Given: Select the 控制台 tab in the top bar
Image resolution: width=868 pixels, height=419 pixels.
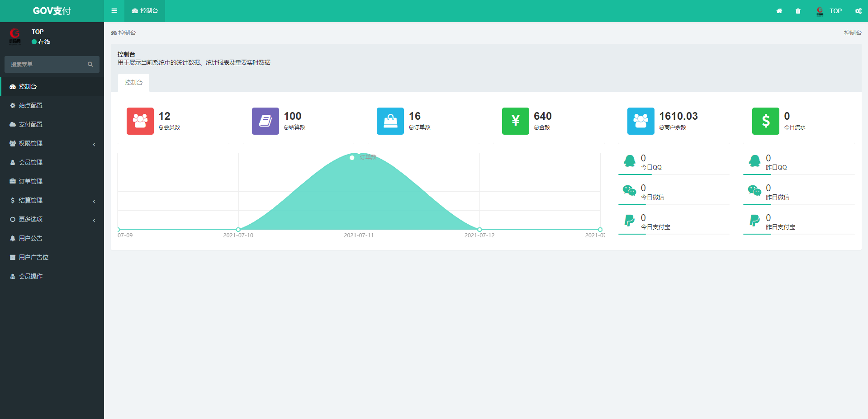Looking at the screenshot, I should click(145, 11).
